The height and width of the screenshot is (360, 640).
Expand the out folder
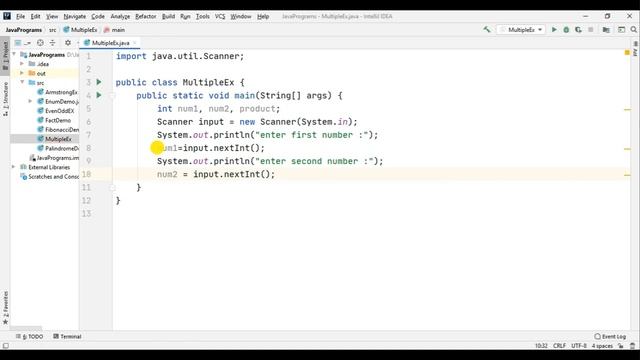[22, 73]
